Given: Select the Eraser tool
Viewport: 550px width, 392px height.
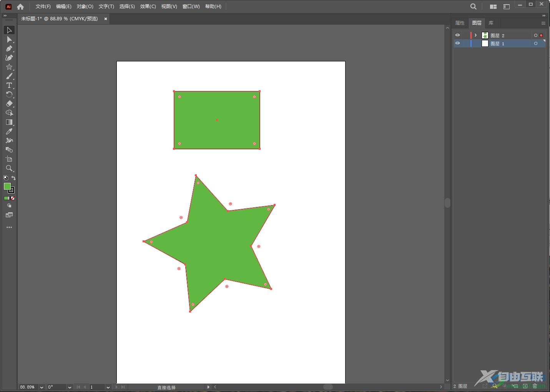Looking at the screenshot, I should click(9, 104).
